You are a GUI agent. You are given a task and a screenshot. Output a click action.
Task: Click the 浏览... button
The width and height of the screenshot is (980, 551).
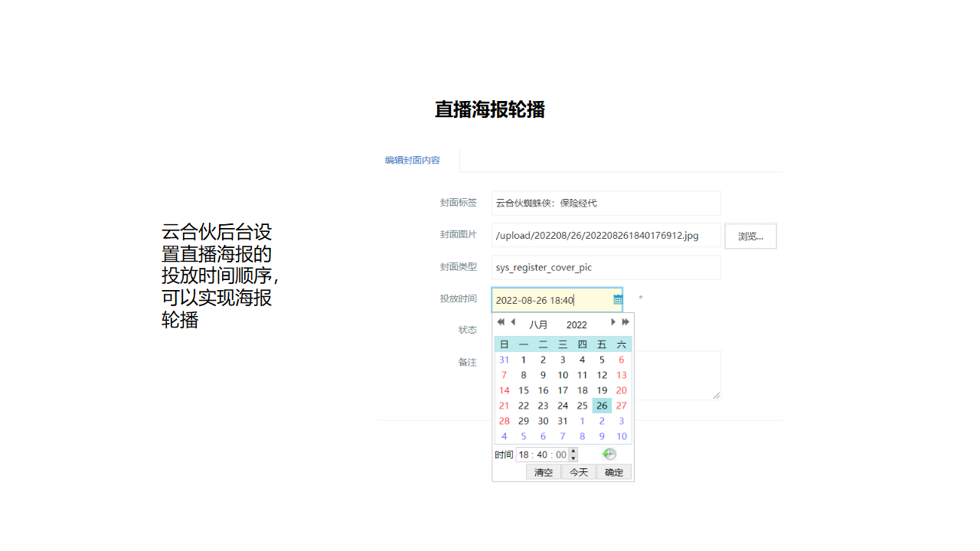(x=750, y=236)
